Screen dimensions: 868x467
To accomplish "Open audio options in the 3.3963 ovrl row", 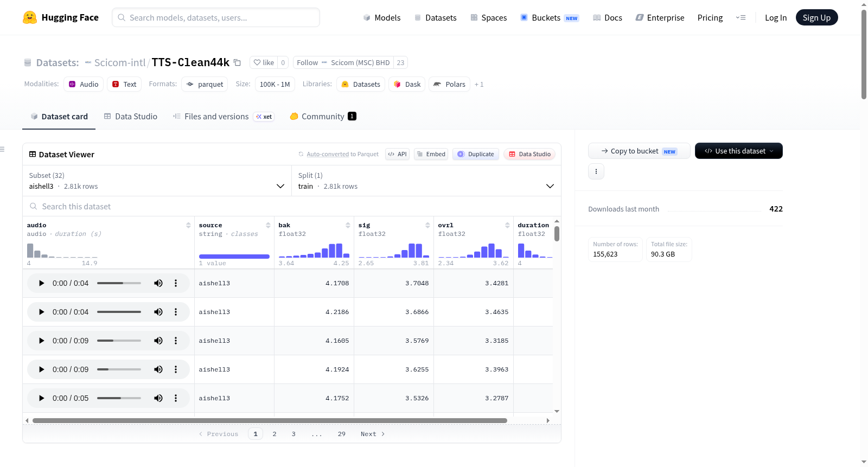I will 176,369.
